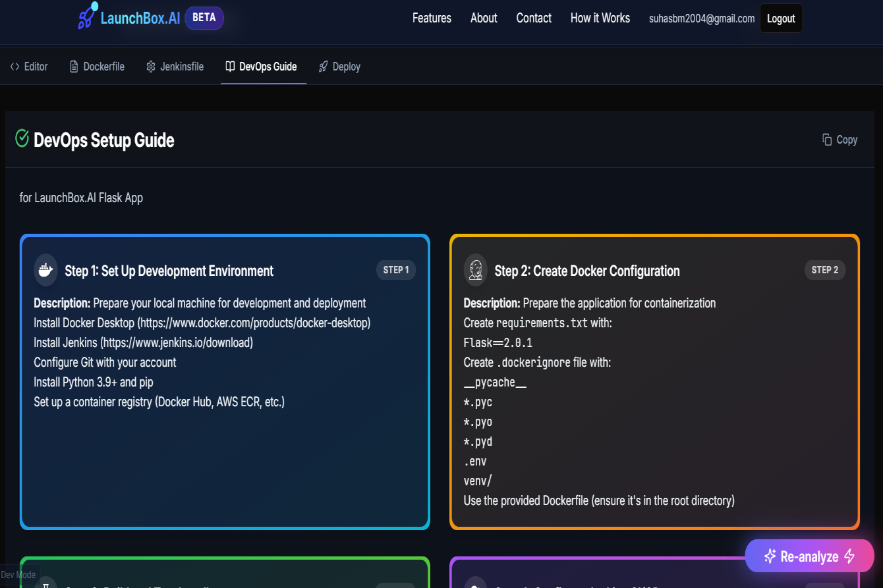Open the About nav link

click(484, 18)
